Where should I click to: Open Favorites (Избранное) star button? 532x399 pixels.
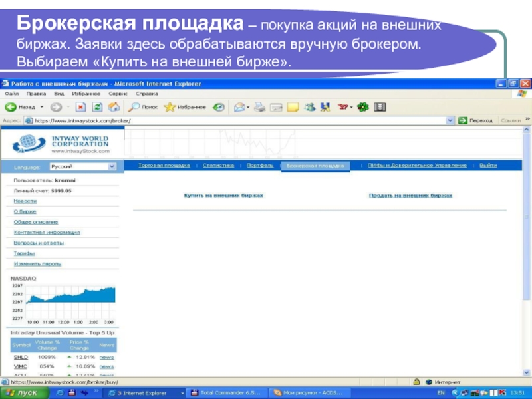pyautogui.click(x=185, y=106)
